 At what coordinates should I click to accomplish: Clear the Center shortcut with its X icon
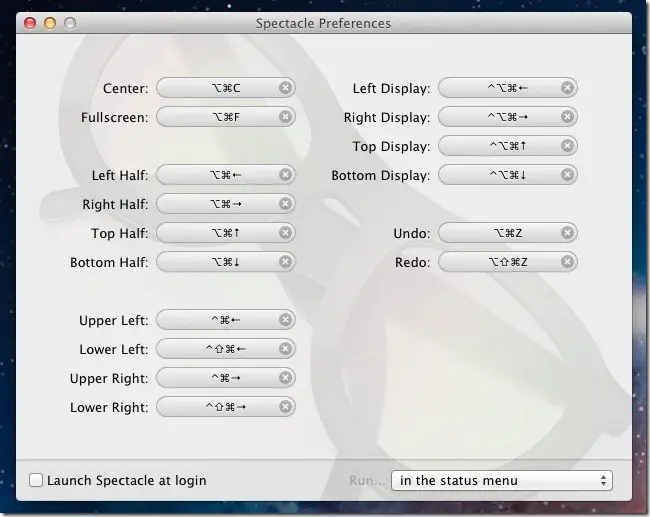(285, 88)
